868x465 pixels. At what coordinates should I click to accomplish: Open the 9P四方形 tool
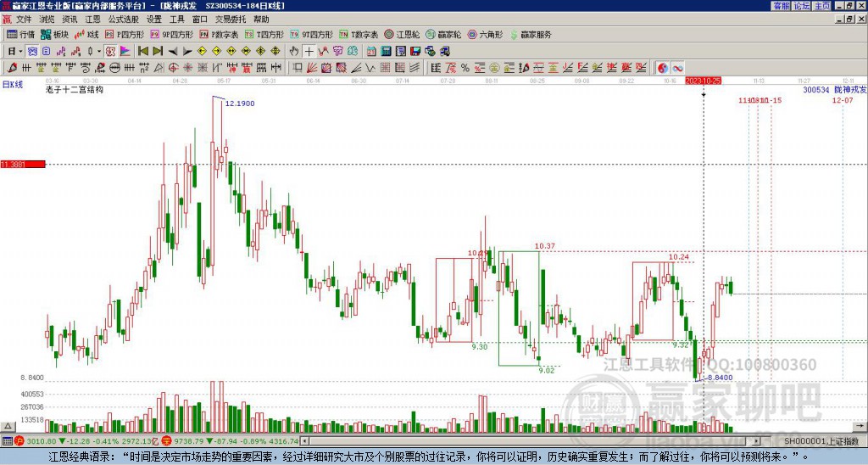click(171, 34)
